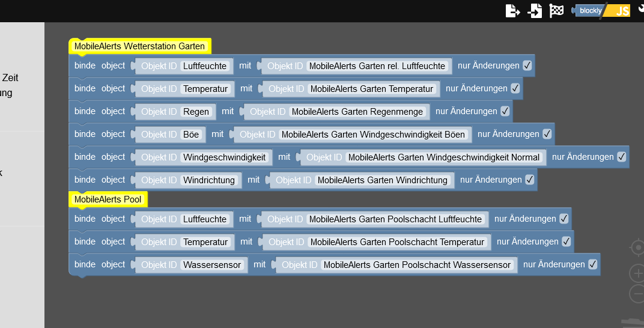Click MobileAlerts Garten Windrichtung target object ID
Screen dimensions: 644x328
point(382,180)
